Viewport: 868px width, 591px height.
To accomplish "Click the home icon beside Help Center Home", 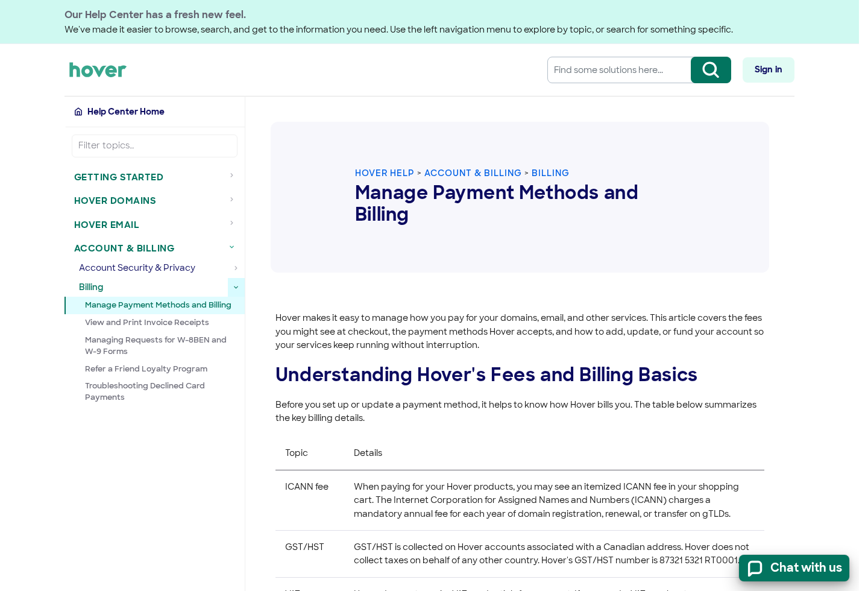I will [78, 112].
